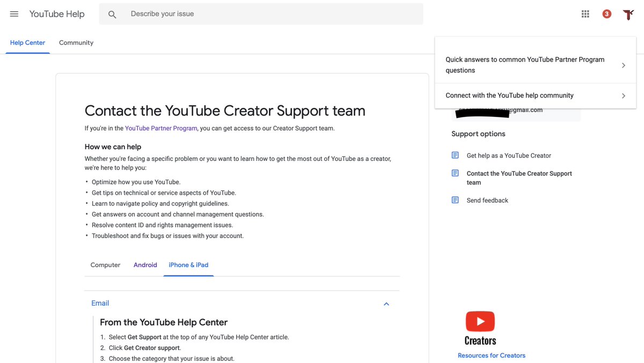Switch to the Help Center tab
The height and width of the screenshot is (363, 644).
pyautogui.click(x=28, y=43)
